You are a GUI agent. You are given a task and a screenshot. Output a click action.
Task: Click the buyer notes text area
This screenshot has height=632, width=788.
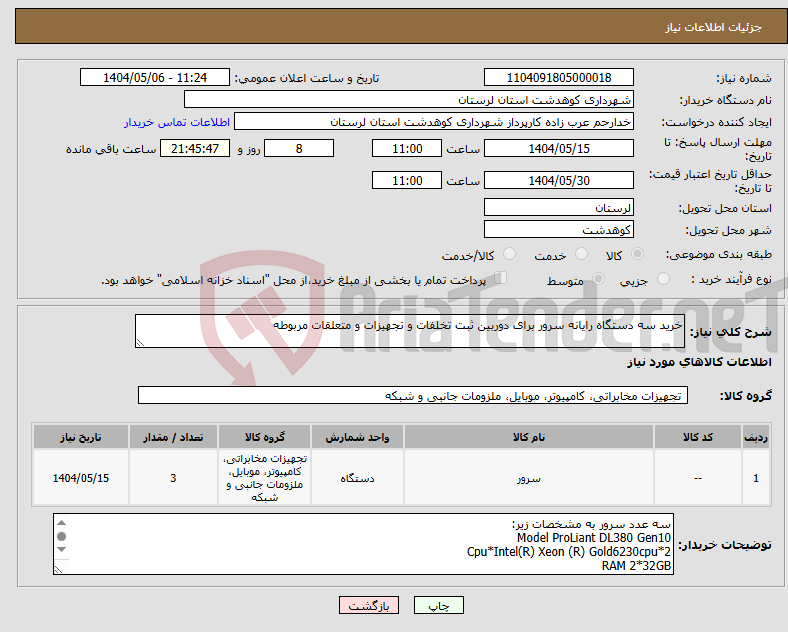(x=363, y=544)
